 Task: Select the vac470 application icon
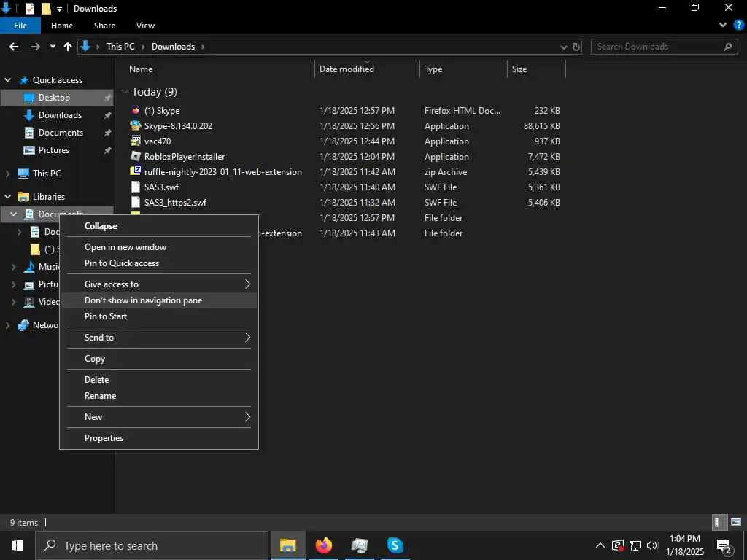click(136, 141)
